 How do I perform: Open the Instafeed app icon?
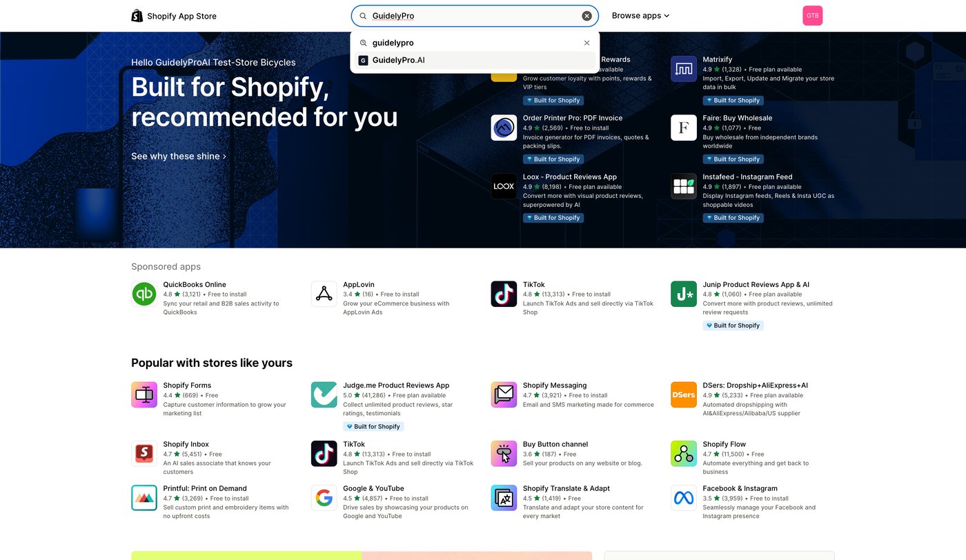pyautogui.click(x=684, y=186)
